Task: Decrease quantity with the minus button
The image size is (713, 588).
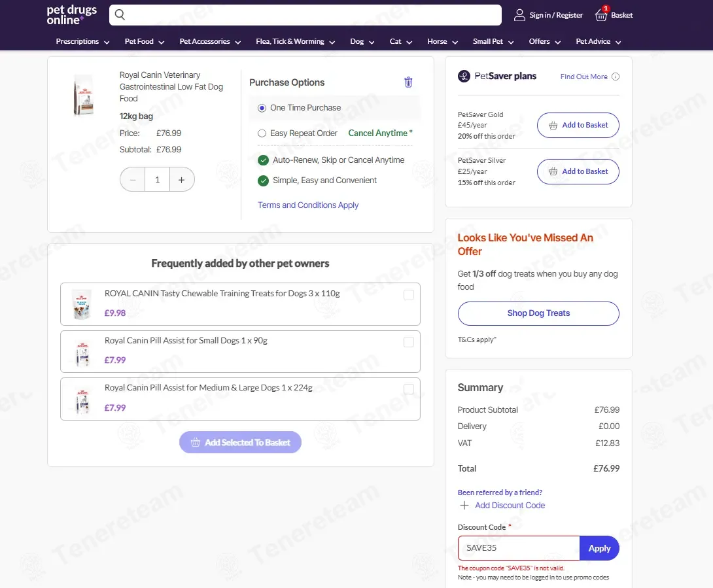Action: [133, 180]
